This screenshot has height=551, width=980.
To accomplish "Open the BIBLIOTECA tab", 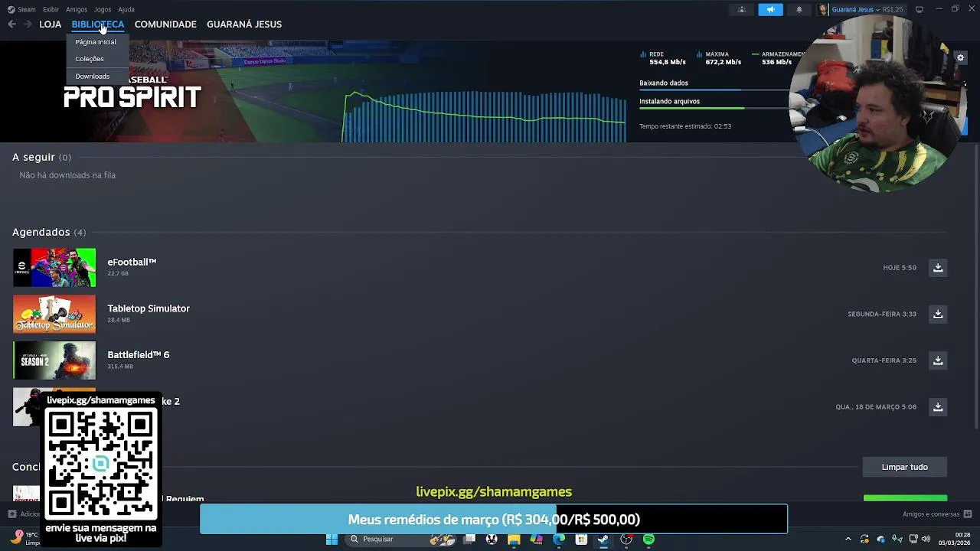I will 98,24.
